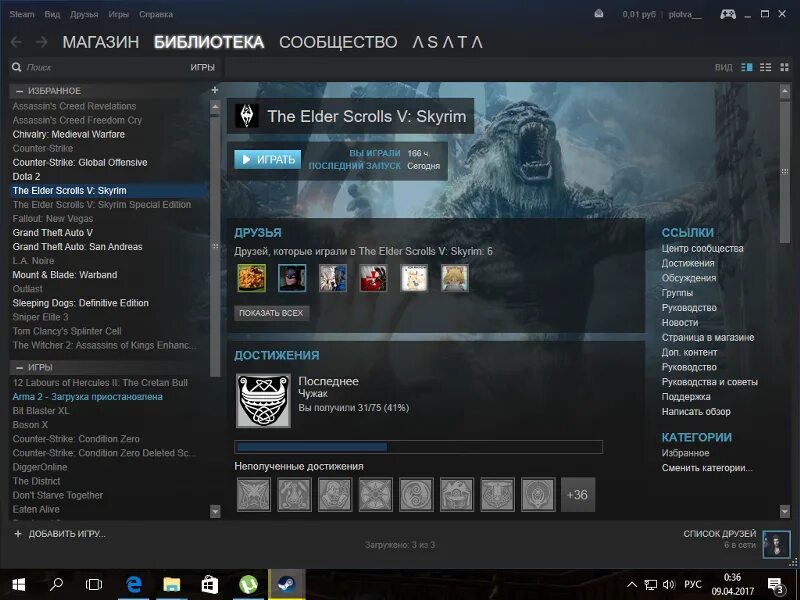Go back with the left arrow

pos(16,42)
